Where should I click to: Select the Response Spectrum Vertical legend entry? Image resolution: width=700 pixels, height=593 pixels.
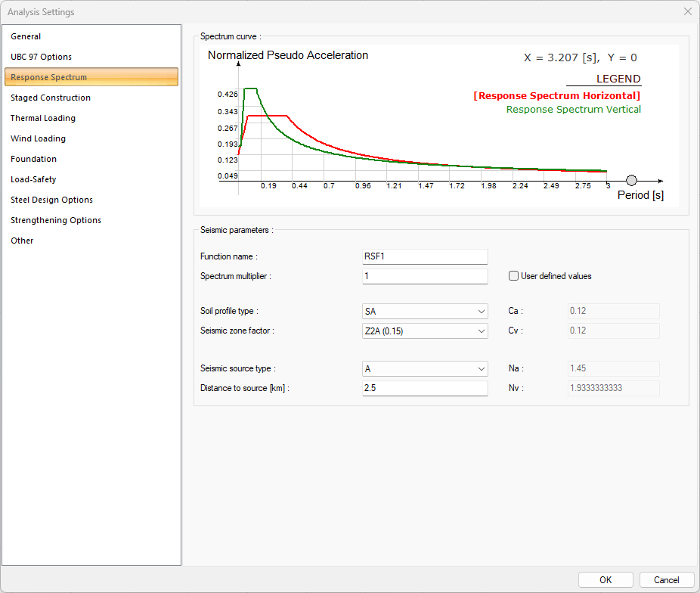pos(573,110)
